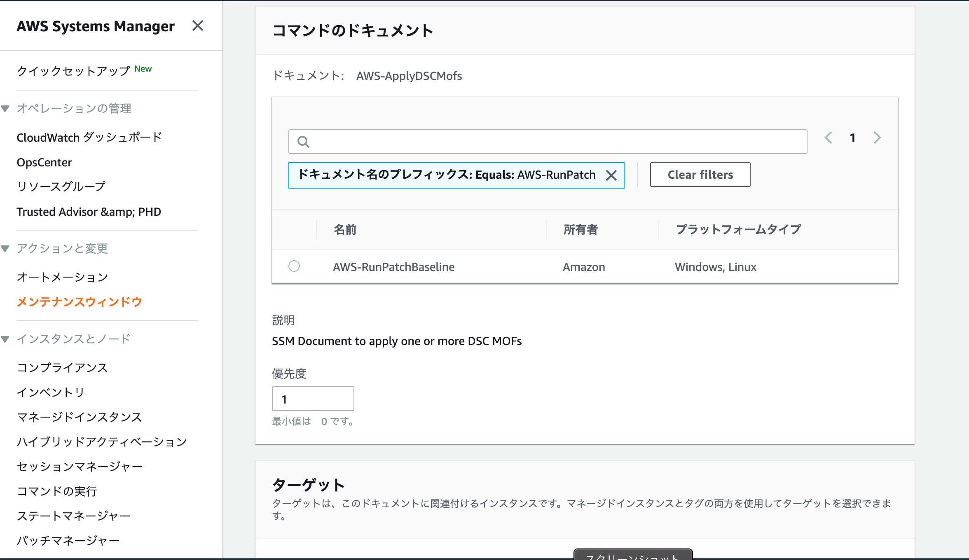Click the AWS-ApplyDSCMofs document name text
Image resolution: width=969 pixels, height=560 pixels.
pos(409,76)
